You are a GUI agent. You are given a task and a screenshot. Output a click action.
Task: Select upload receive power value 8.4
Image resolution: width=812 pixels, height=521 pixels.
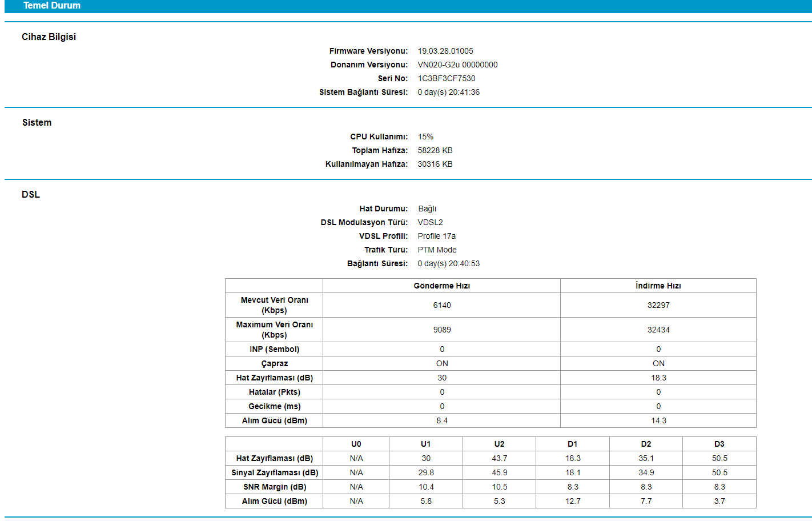(442, 420)
